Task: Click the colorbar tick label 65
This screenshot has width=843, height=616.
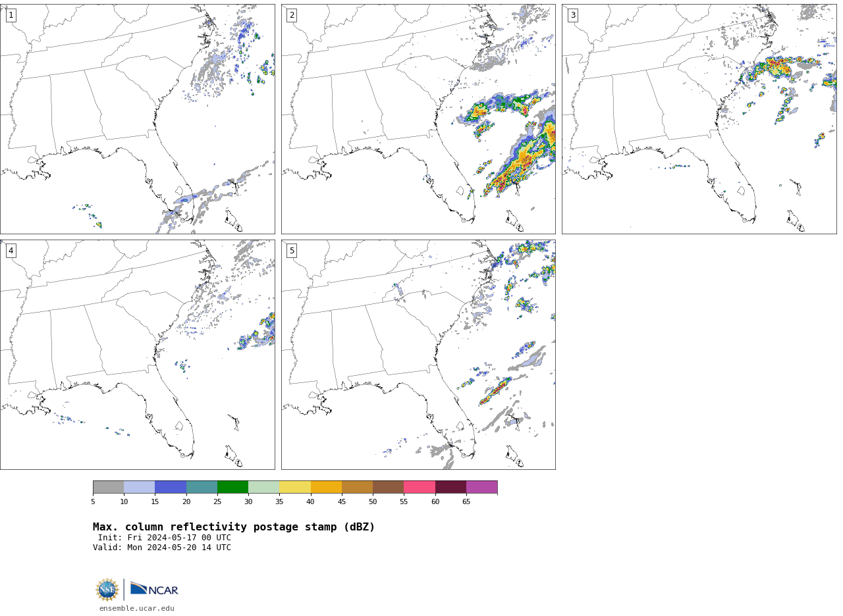Action: click(466, 502)
